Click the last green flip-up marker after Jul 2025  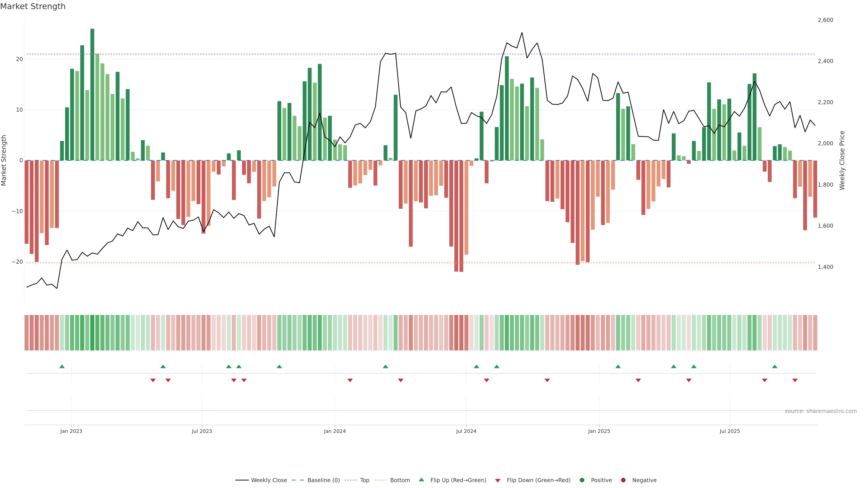pyautogui.click(x=775, y=366)
